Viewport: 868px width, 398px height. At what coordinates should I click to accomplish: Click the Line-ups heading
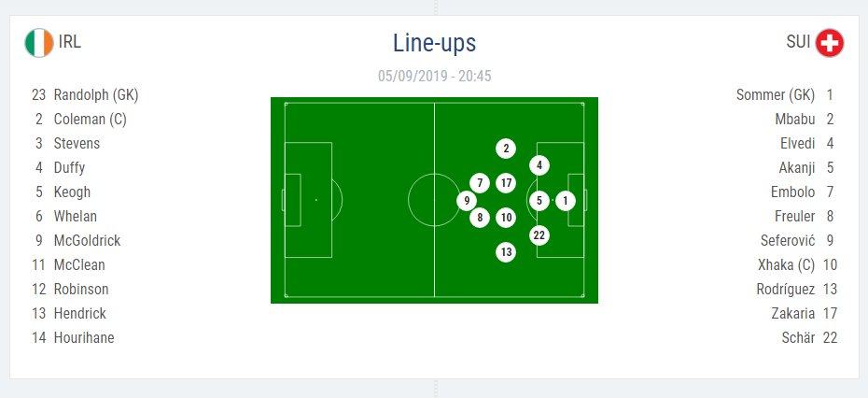[435, 43]
